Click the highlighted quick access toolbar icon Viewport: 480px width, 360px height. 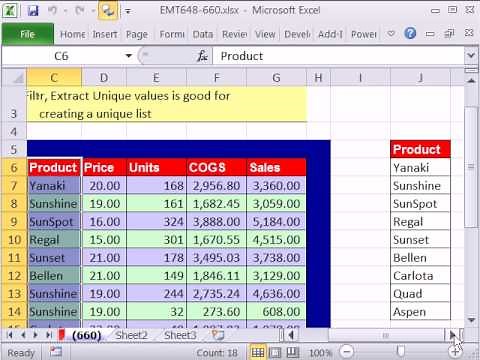(108, 10)
